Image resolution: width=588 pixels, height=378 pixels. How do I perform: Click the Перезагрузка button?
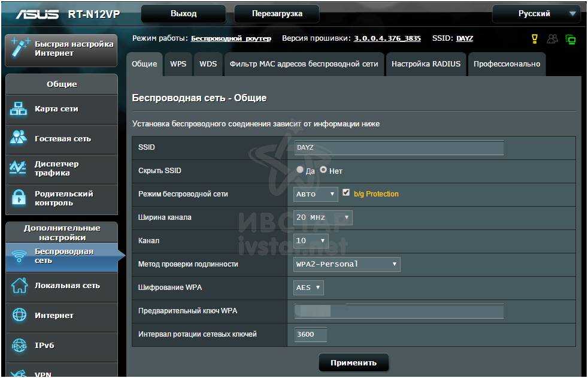tap(277, 14)
